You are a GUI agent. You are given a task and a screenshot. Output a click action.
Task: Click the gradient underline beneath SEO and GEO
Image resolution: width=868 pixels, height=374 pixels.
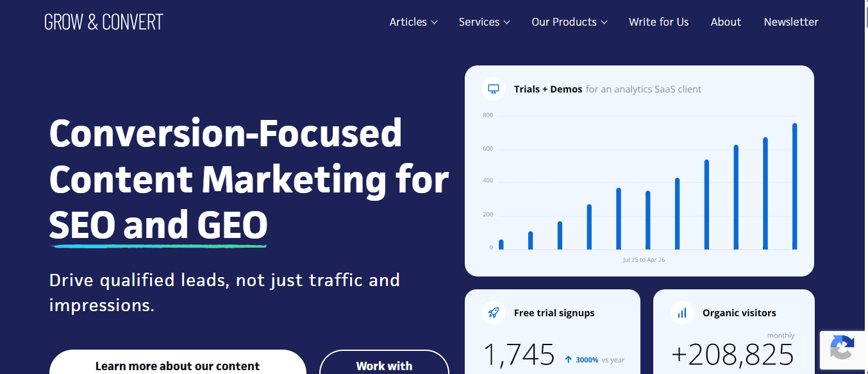pos(158,246)
